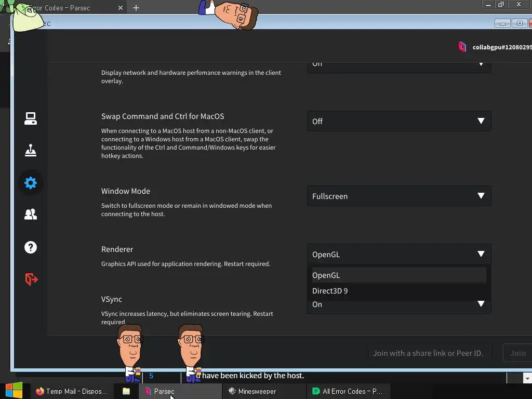Open a new browser tab
This screenshot has width=532, height=399.
[136, 8]
